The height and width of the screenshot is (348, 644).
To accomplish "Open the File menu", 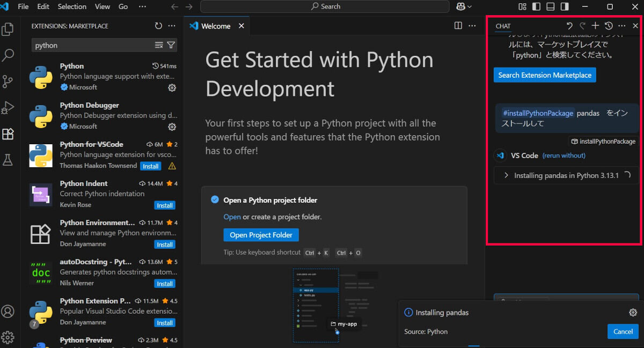I will [x=24, y=6].
